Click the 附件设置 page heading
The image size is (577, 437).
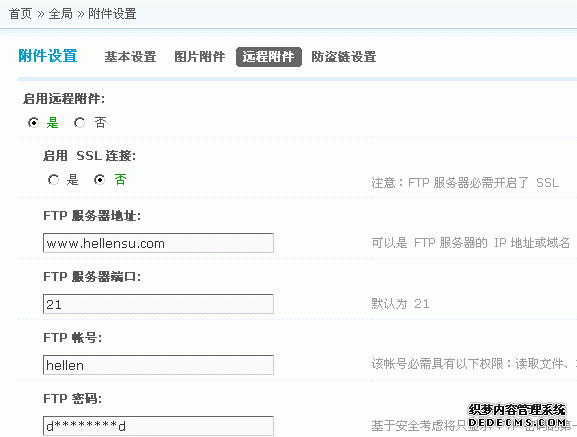tap(48, 56)
